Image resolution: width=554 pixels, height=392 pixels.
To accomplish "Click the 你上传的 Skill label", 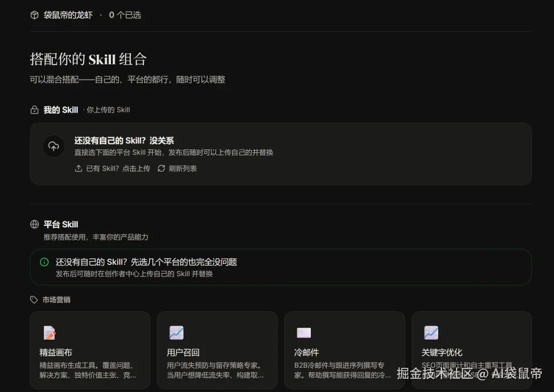I will [108, 110].
